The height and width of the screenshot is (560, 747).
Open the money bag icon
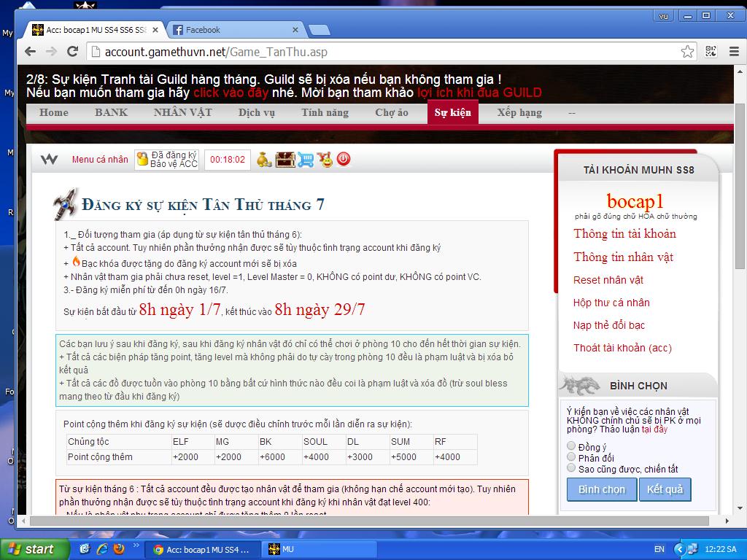coord(264,160)
